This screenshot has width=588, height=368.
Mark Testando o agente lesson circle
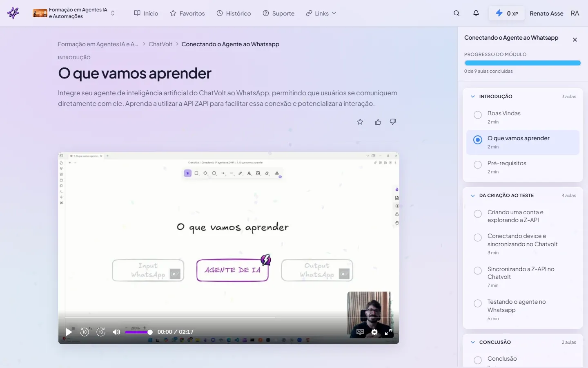pos(478,303)
